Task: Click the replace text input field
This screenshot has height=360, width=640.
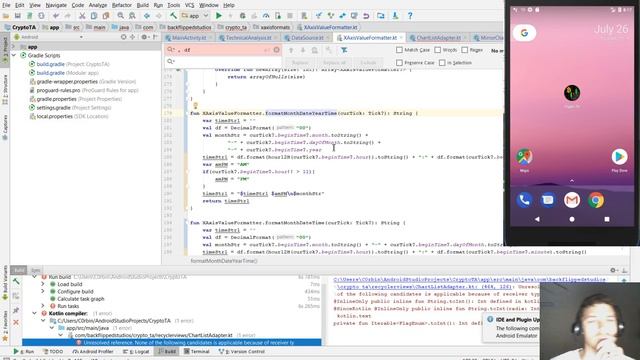Action: (223, 62)
